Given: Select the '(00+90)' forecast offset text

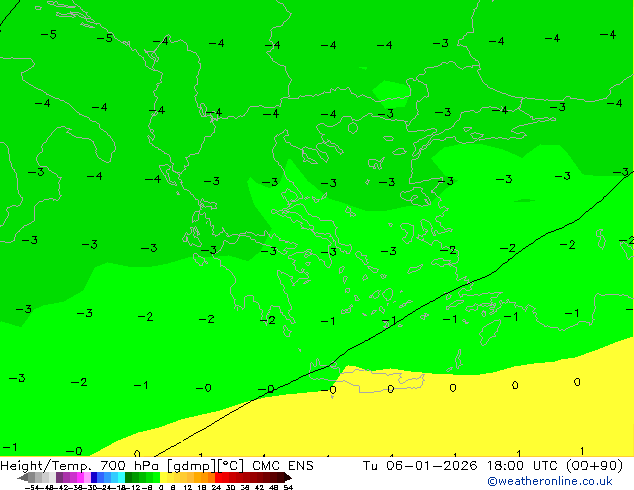Looking at the screenshot, I should tap(594, 466).
